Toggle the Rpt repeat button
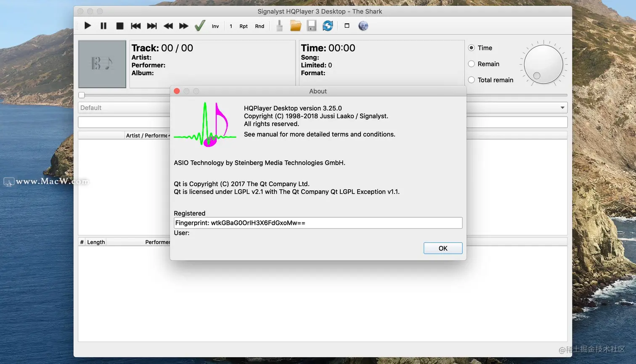 click(244, 26)
